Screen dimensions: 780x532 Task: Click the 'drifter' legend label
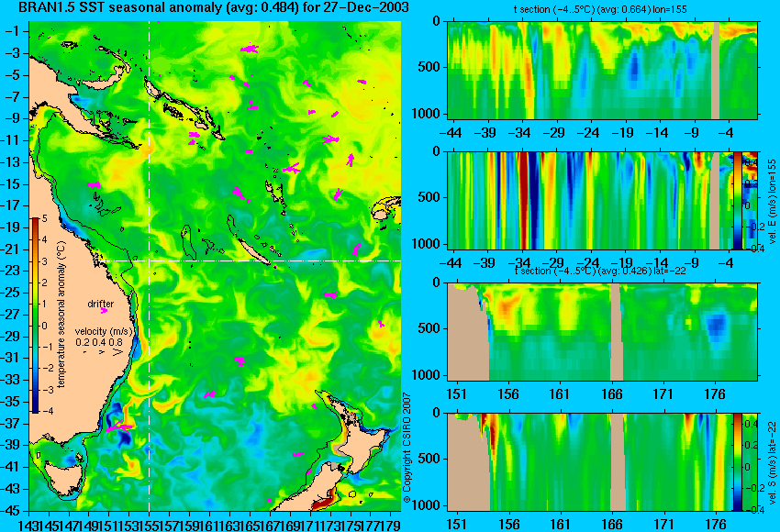[101, 304]
